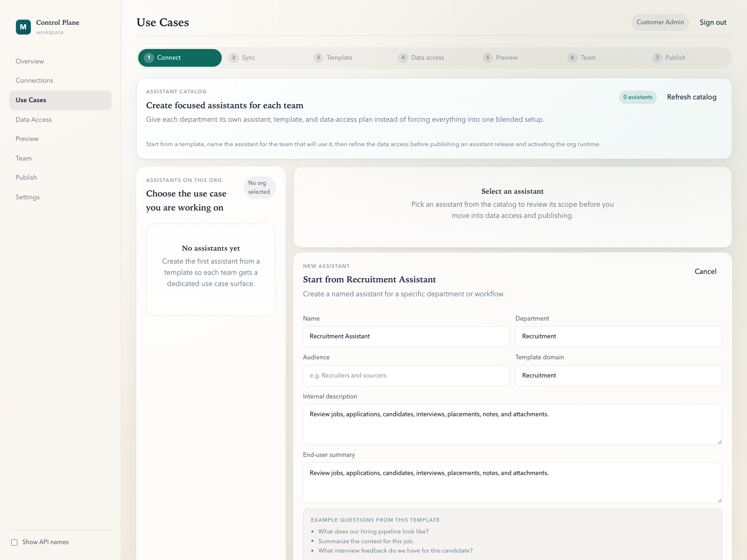747x560 pixels.
Task: Cancel the new assistant form
Action: pos(705,271)
